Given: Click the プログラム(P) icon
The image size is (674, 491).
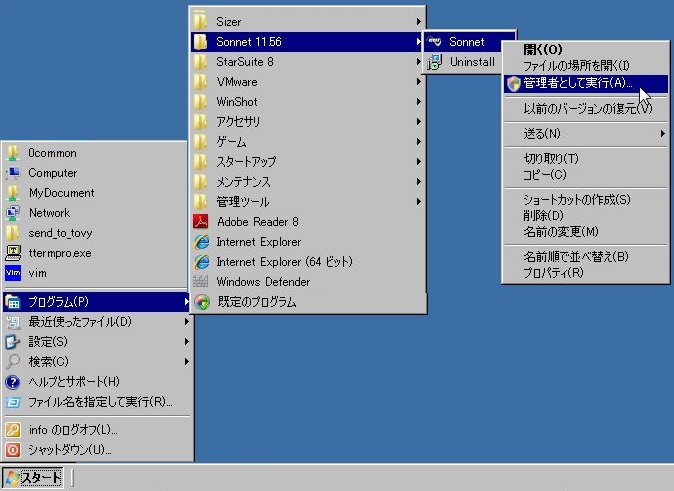Looking at the screenshot, I should tap(13, 302).
